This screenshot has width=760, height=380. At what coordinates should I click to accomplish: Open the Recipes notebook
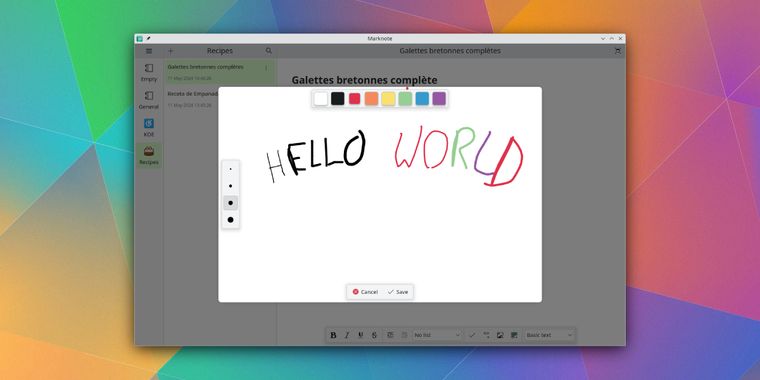(x=149, y=155)
